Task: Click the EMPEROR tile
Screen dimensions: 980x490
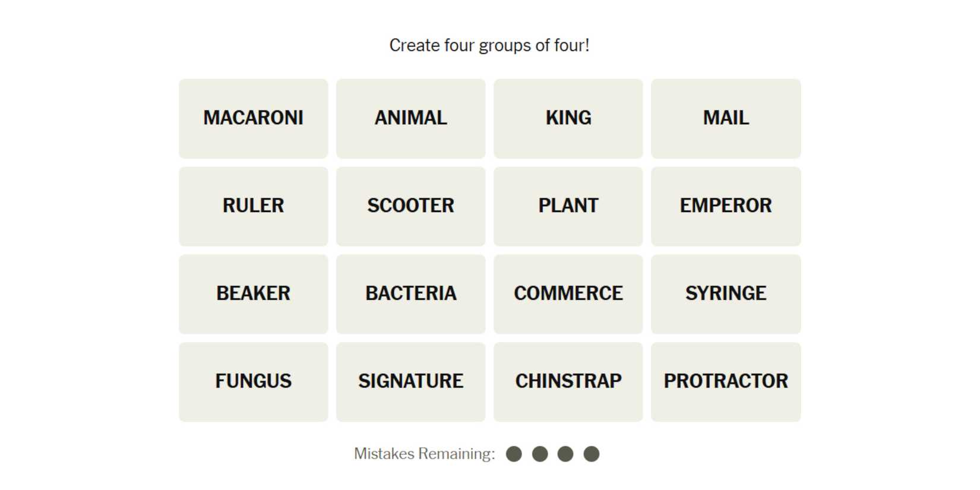Action: coord(725,206)
